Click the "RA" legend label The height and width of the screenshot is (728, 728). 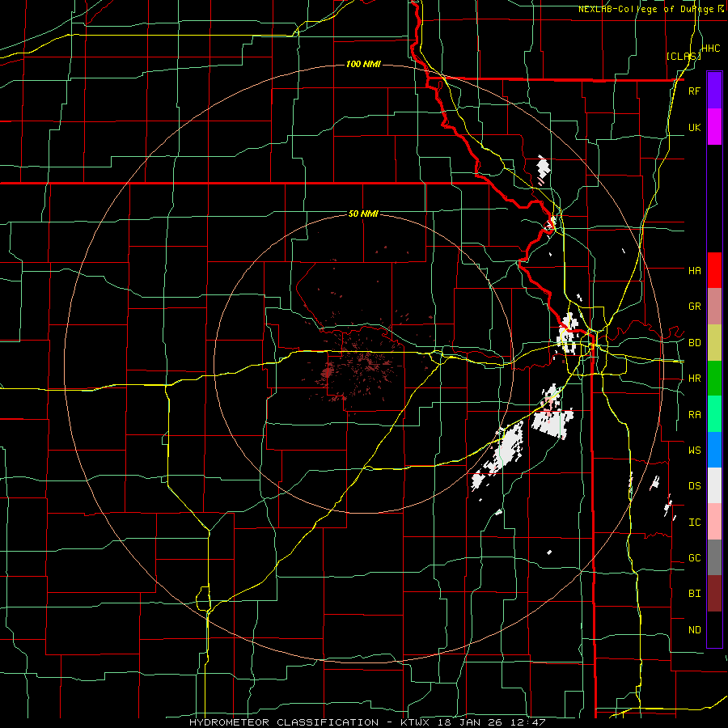coord(694,415)
